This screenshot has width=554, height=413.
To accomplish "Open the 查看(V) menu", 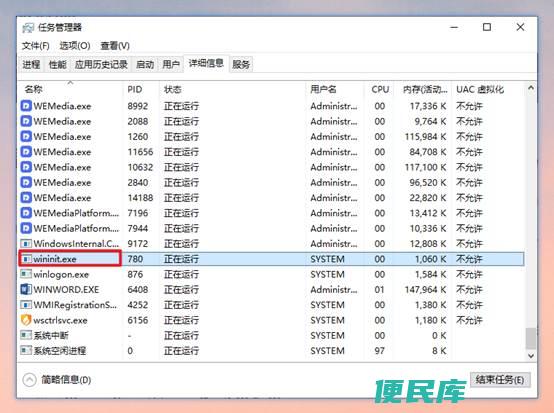I will point(115,46).
